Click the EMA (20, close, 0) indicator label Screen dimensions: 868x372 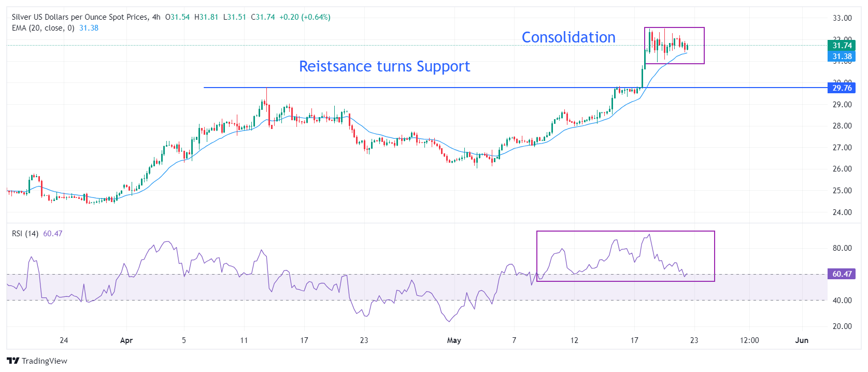(x=43, y=28)
